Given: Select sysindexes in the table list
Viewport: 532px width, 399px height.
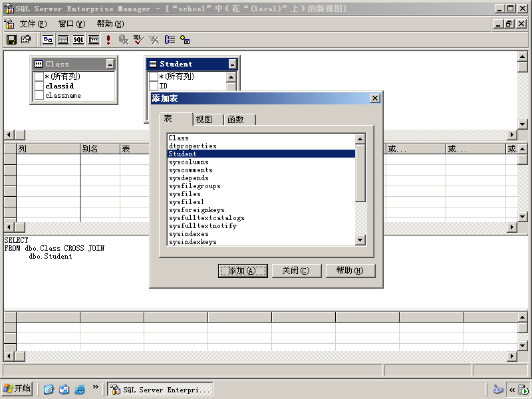Looking at the screenshot, I should coord(261,233).
